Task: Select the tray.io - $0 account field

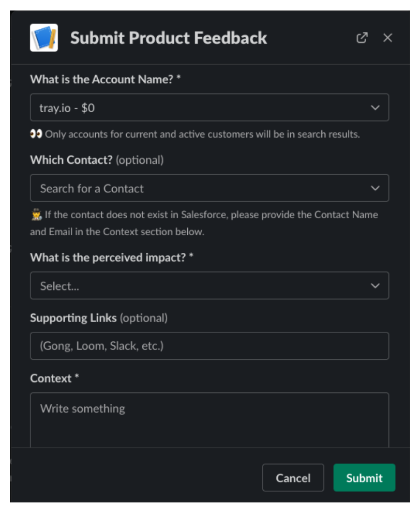Action: (209, 108)
